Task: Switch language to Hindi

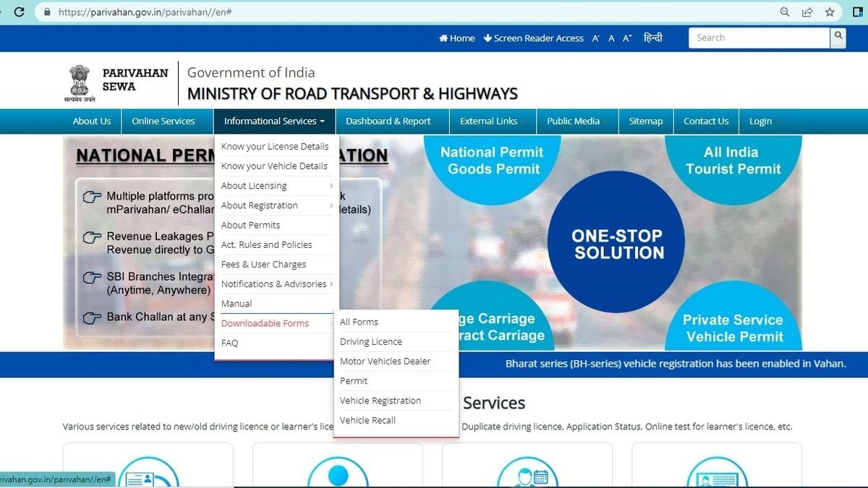Action: click(652, 38)
